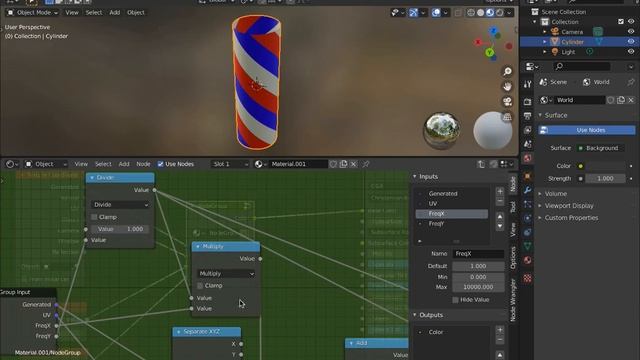Click the zoom magnifier gizmo in the 3D viewport
Screen dimensions: 640x360
(x=507, y=71)
